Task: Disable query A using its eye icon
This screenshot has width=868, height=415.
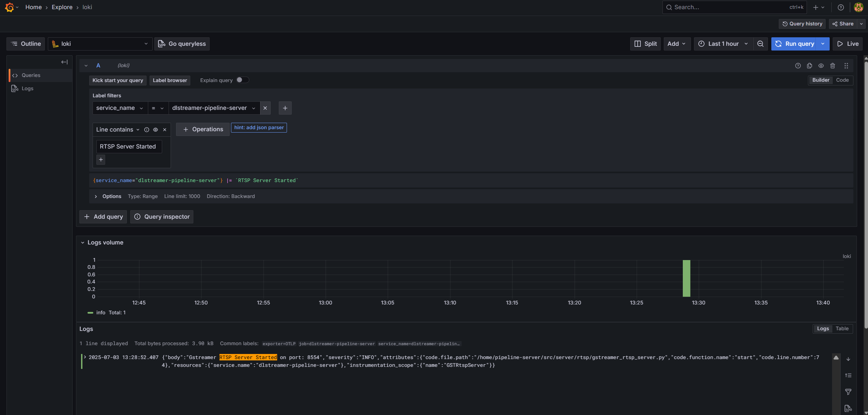Action: pos(821,65)
